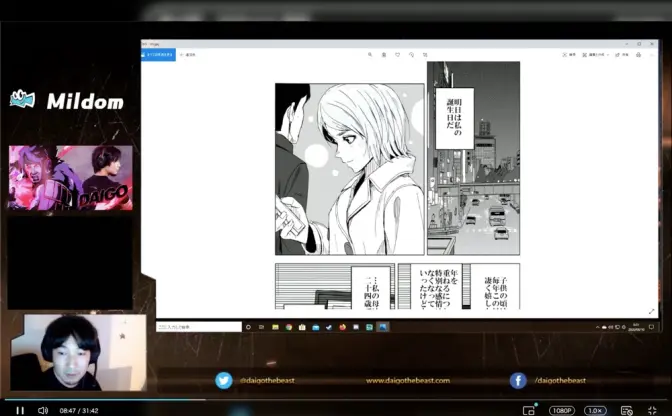Click the rotate icon in Photos toolbar
Screen dimensions: 672x416
coord(411,54)
